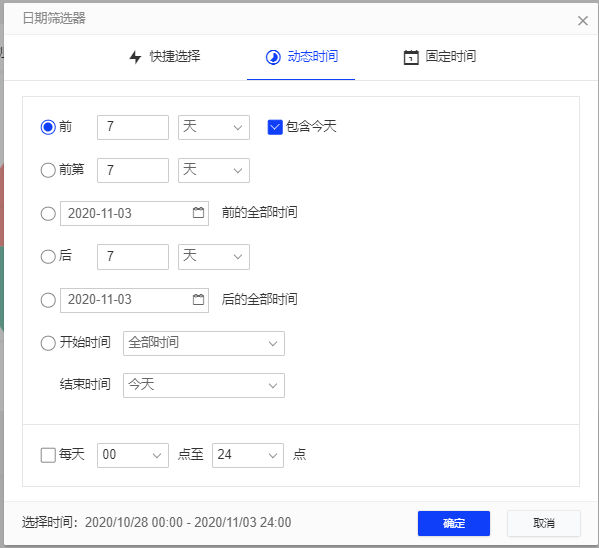599x548 pixels.
Task: Enable the 每天 hourly range checkbox
Action: pos(48,455)
